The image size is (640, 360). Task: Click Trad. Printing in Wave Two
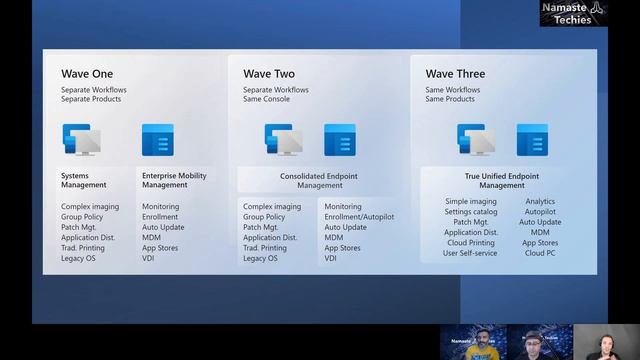pos(265,248)
